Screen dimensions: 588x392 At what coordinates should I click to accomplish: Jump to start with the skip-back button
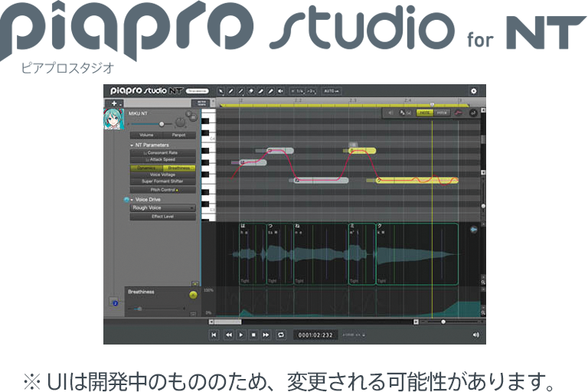(x=214, y=335)
